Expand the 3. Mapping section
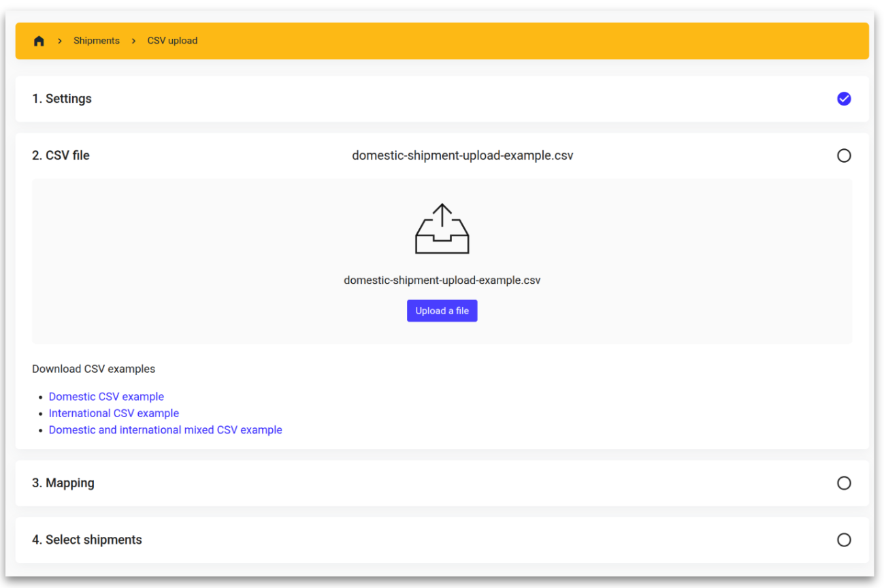The height and width of the screenshot is (588, 884). pyautogui.click(x=63, y=483)
